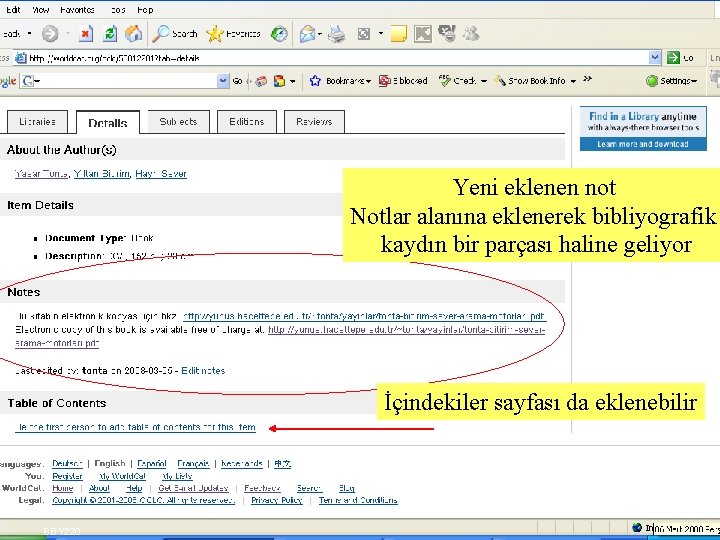The image size is (720, 540).
Task: Stop page loading with the red X icon
Action: click(x=85, y=34)
